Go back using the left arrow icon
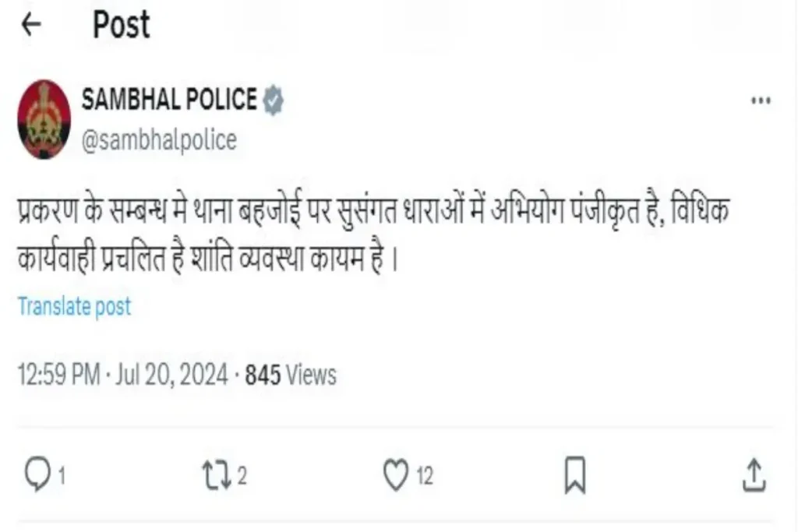The image size is (798, 532). (x=31, y=24)
